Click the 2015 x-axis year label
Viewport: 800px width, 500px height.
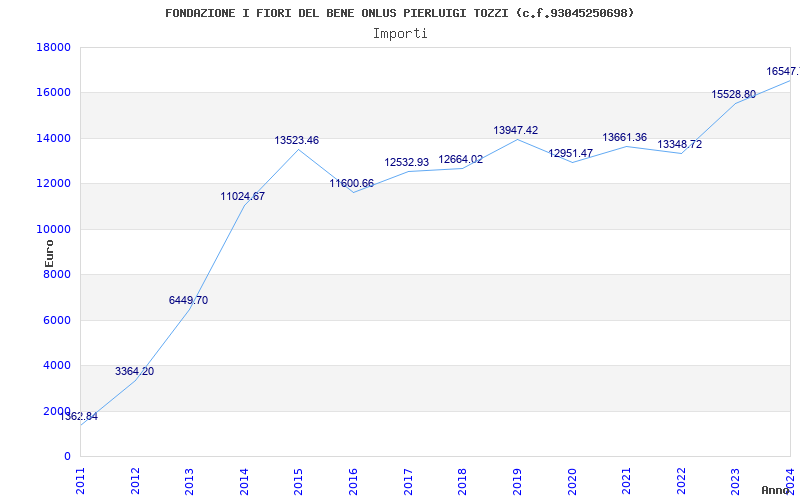coord(298,481)
